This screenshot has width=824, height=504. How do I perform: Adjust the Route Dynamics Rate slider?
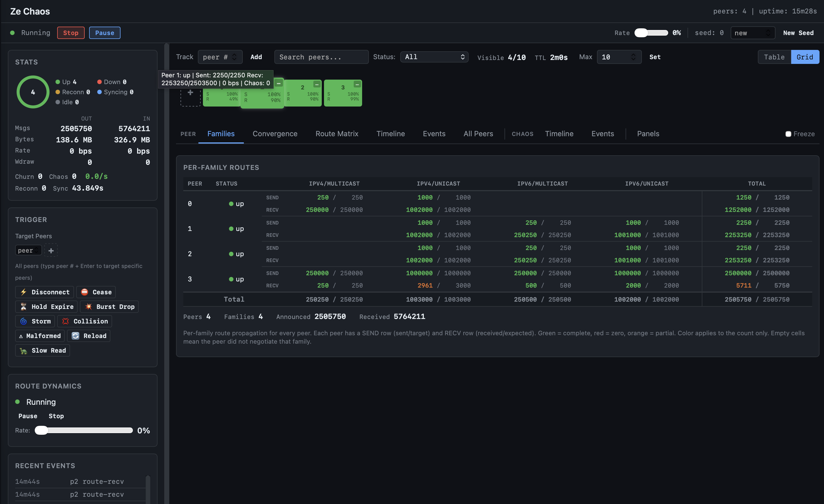(84, 431)
